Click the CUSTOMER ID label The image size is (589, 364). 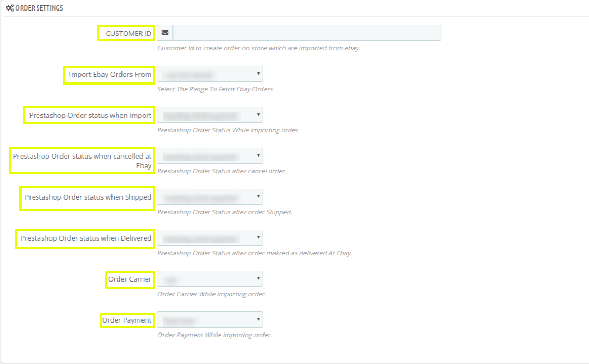128,34
